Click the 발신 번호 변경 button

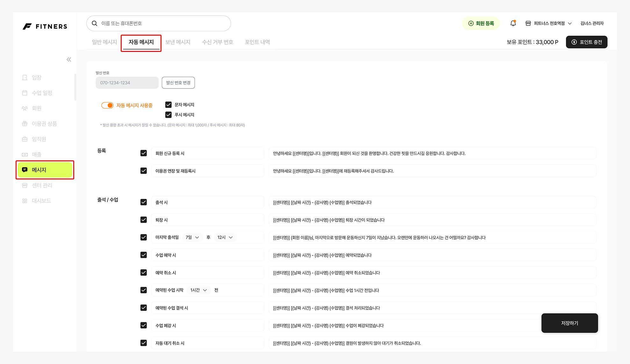coord(178,83)
